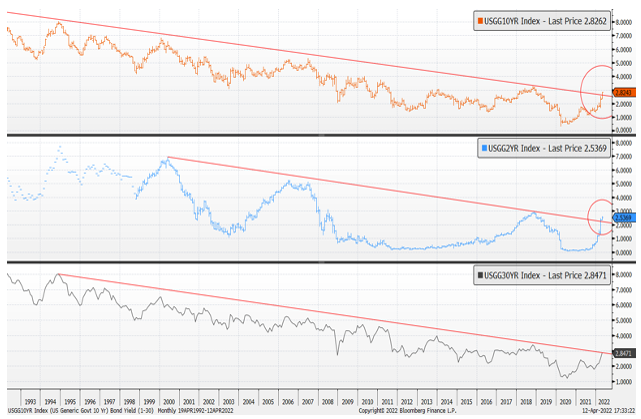This screenshot has width=641, height=419.
Task: Select the USGG30YR Index legend label
Action: pyautogui.click(x=547, y=277)
